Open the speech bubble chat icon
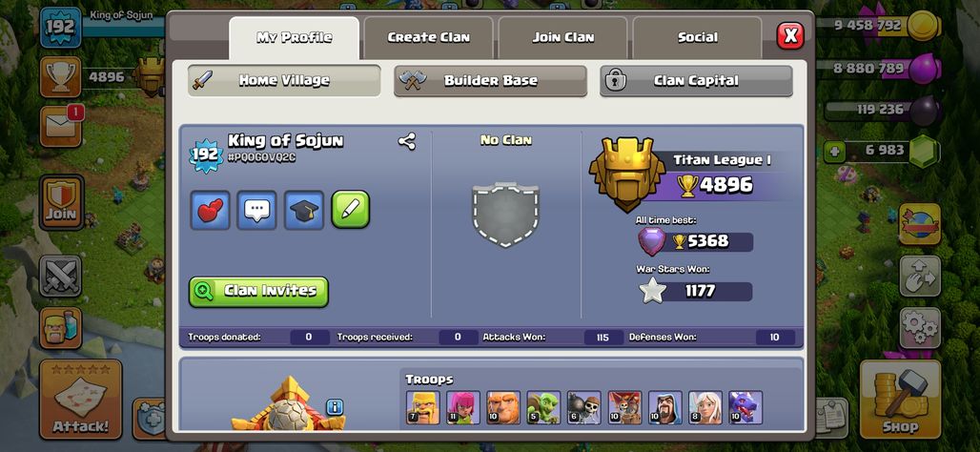Screen dimensions: 980x452 (256, 210)
